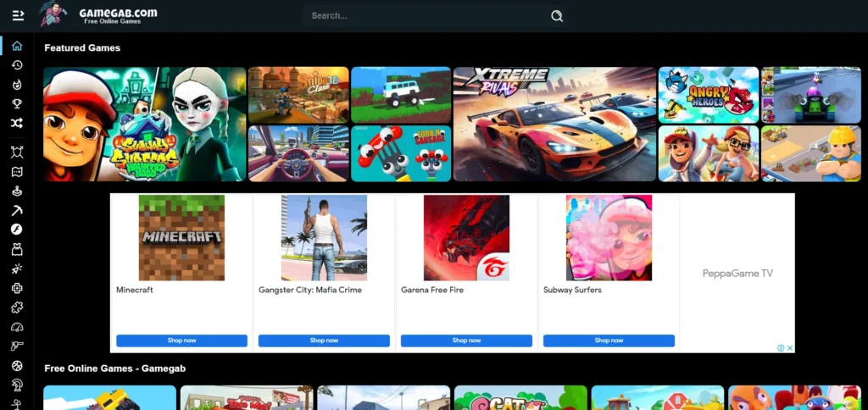868x410 pixels.
Task: Open the construction builder game thumbnail
Action: 811,153
